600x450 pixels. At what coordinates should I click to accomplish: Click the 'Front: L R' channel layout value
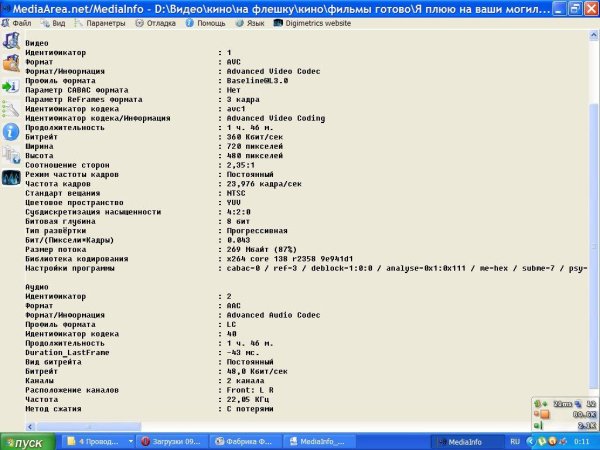pyautogui.click(x=250, y=390)
